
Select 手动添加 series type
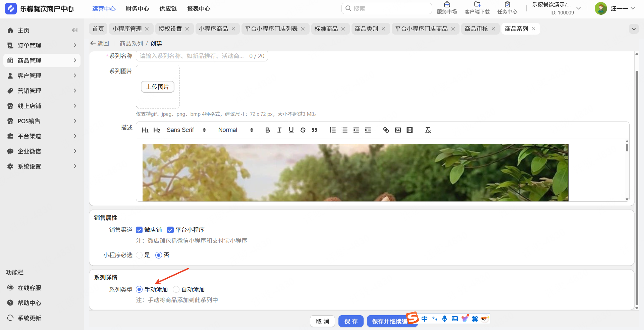coord(139,289)
